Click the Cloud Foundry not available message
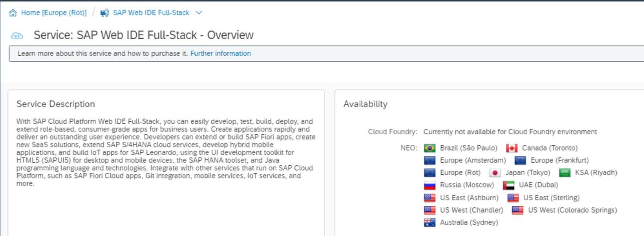This screenshot has width=644, height=236. pos(510,132)
